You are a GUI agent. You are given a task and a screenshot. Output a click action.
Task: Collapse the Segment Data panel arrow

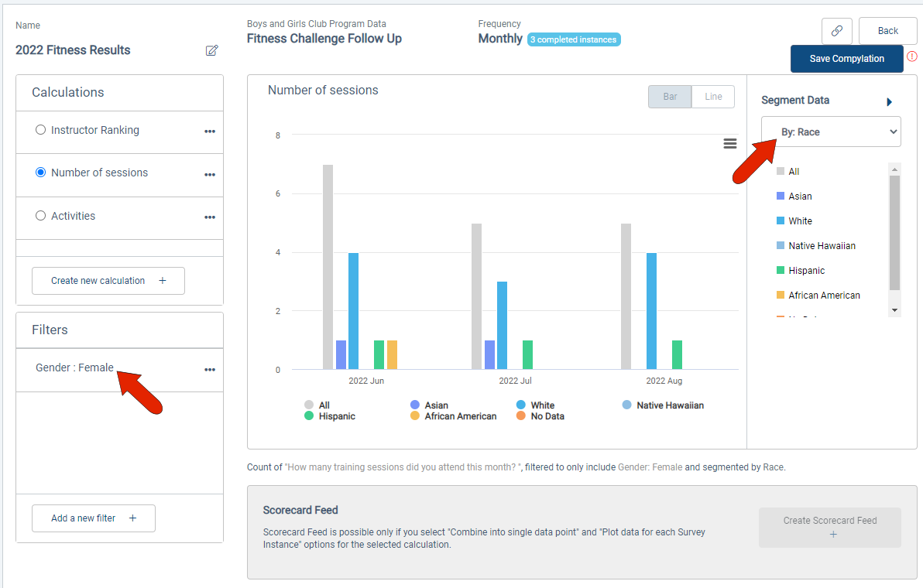point(890,101)
